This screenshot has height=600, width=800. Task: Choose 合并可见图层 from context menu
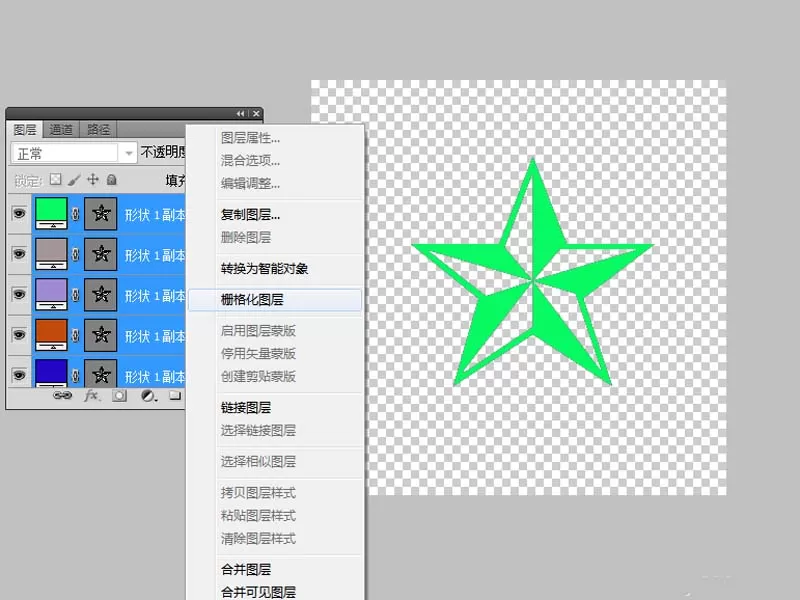(275, 592)
